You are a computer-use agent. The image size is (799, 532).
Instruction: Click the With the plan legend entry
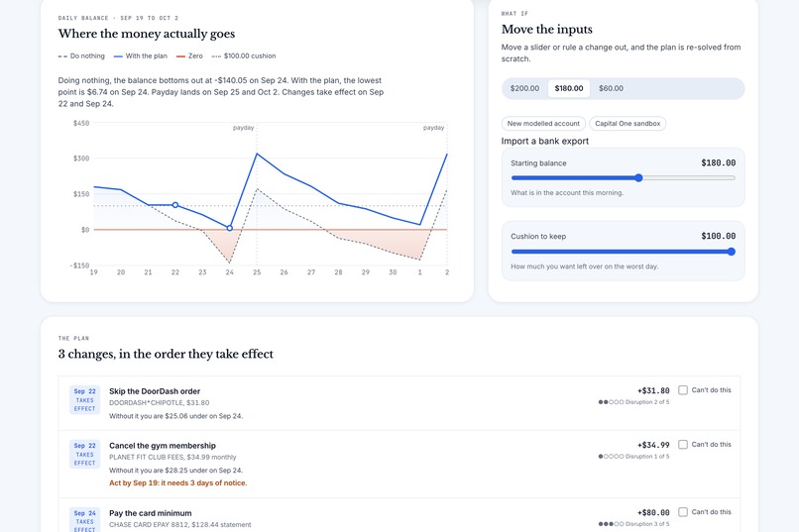pyautogui.click(x=140, y=56)
